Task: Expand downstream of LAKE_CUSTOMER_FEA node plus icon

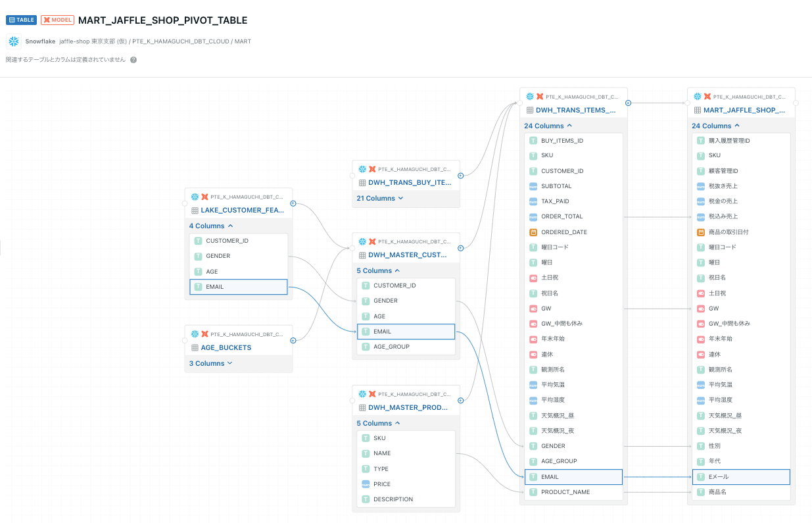Action: [x=293, y=203]
